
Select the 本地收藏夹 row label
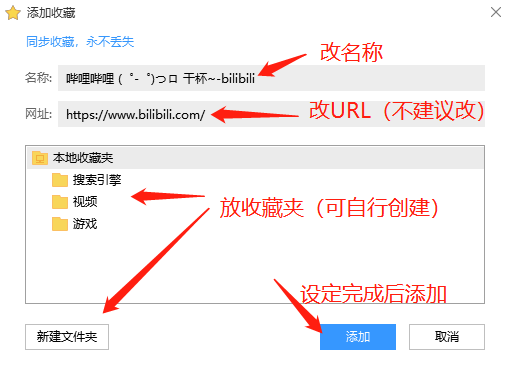83,158
